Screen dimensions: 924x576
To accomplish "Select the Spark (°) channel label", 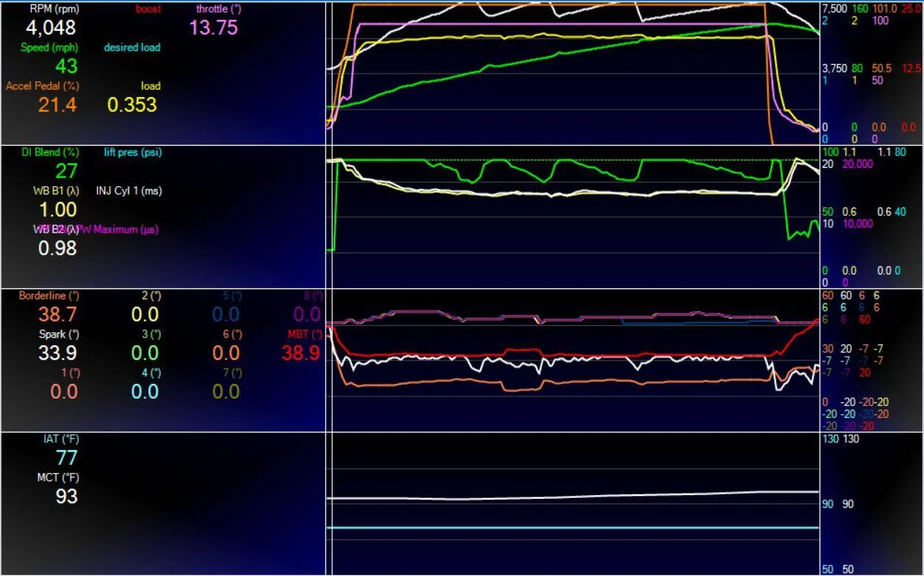I will click(59, 334).
